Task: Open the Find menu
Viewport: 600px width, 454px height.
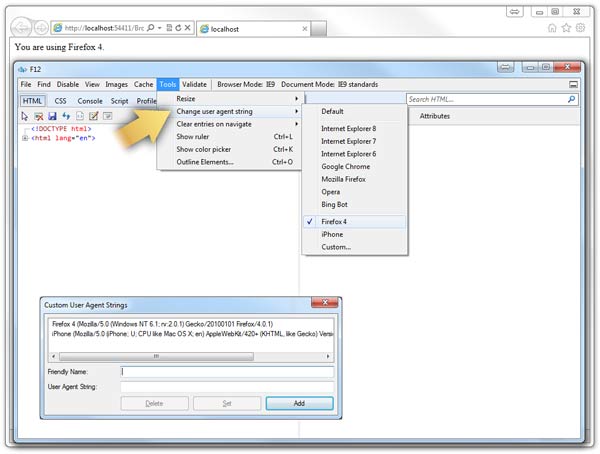Action: (44, 84)
